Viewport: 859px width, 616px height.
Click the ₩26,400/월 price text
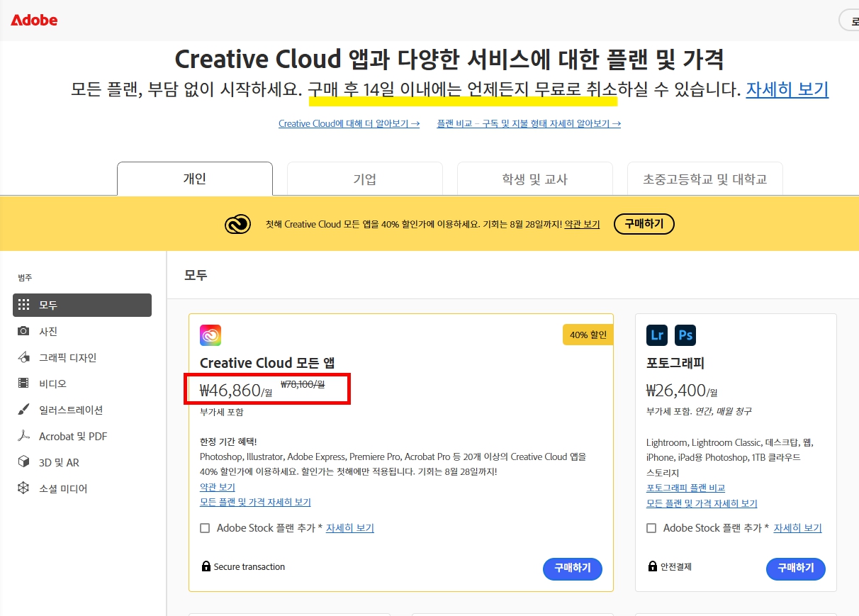tap(682, 391)
